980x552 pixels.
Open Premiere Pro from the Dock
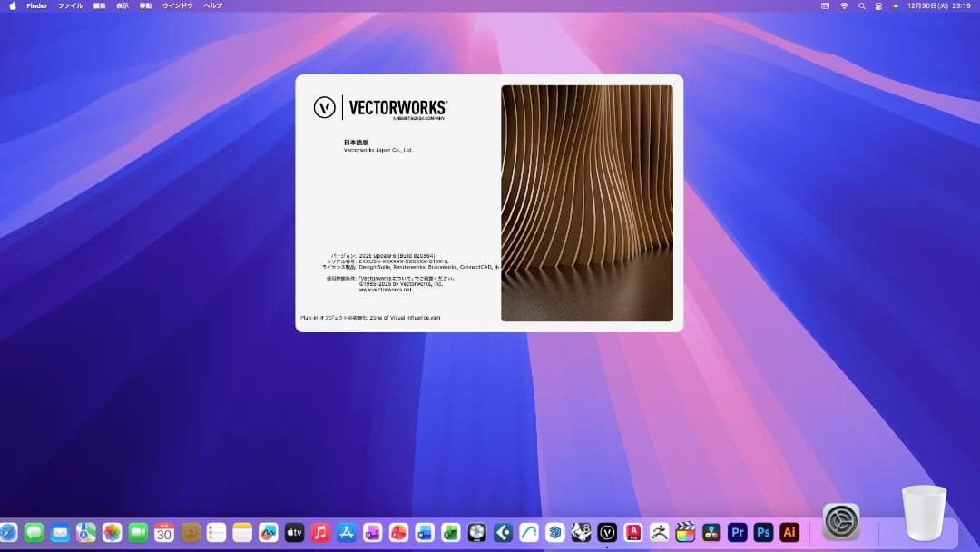[736, 533]
